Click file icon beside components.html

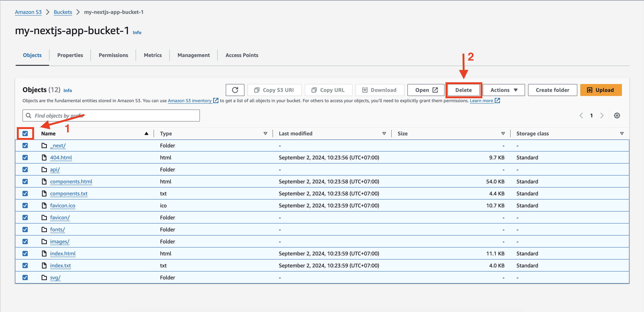[44, 182]
